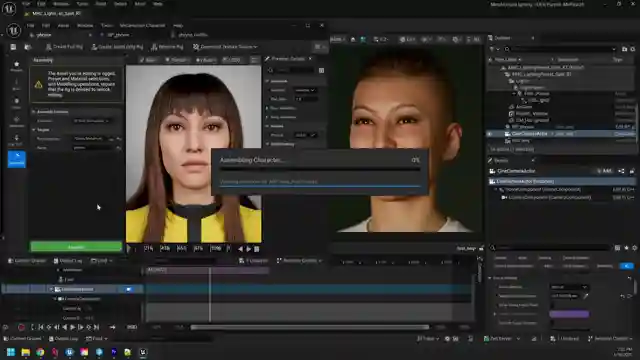
Task: Click the Blueprint icon beside Add in Details
Action: click(x=621, y=171)
